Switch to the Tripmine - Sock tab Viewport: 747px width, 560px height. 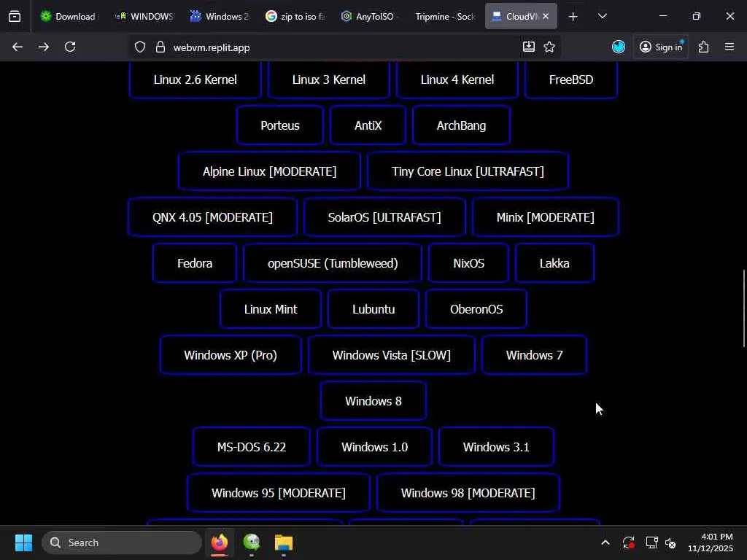point(445,16)
